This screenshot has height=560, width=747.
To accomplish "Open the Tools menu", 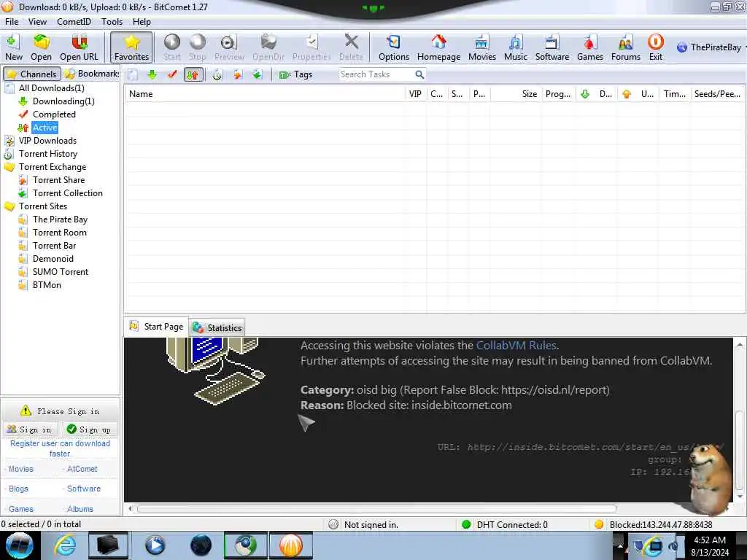I will 112,21.
